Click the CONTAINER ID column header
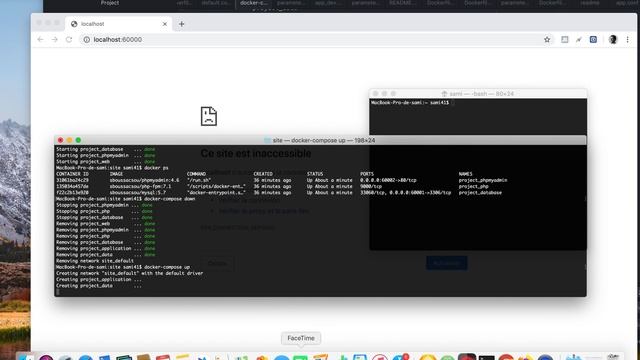 [x=72, y=174]
